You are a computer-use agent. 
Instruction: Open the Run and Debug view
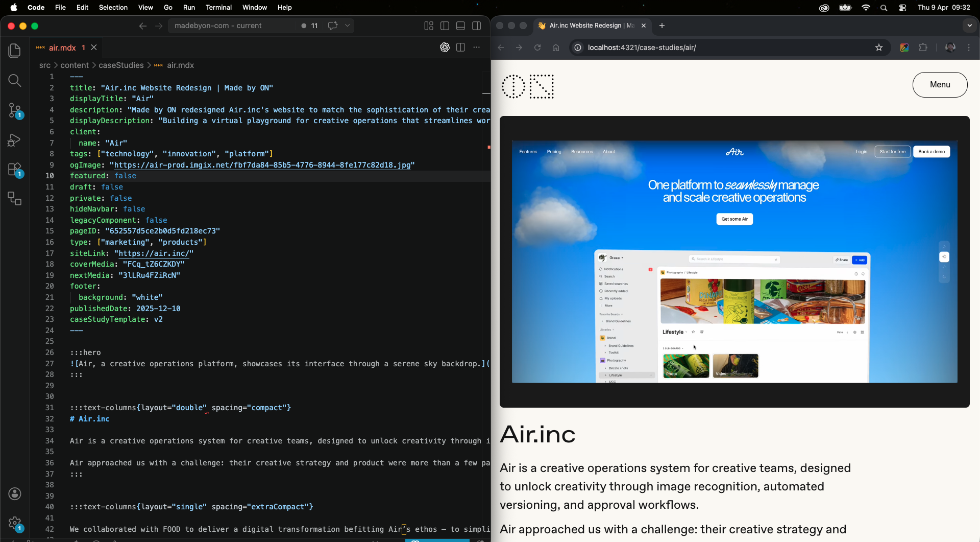(15, 139)
